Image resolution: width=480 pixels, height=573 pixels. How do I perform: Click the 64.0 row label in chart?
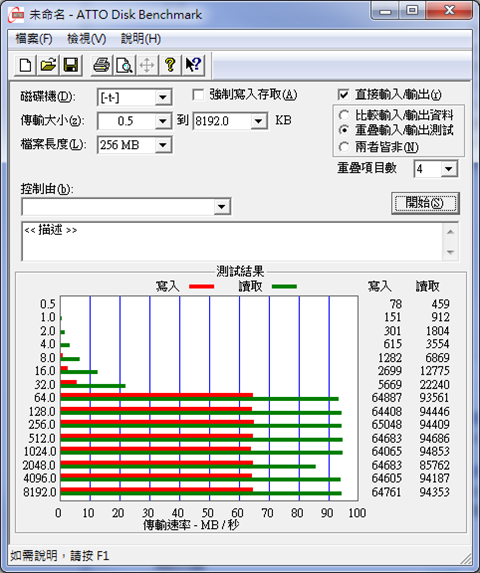45,398
